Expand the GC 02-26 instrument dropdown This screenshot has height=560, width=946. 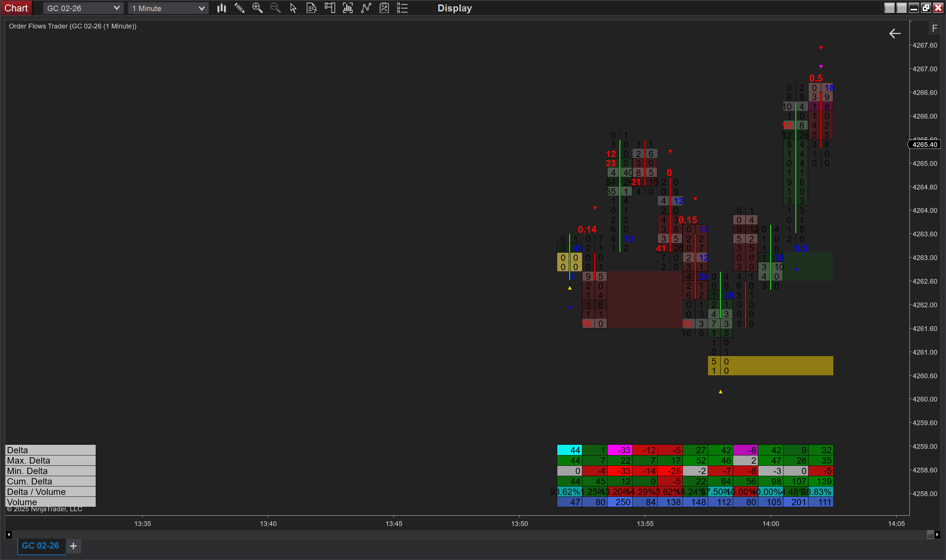click(x=116, y=8)
